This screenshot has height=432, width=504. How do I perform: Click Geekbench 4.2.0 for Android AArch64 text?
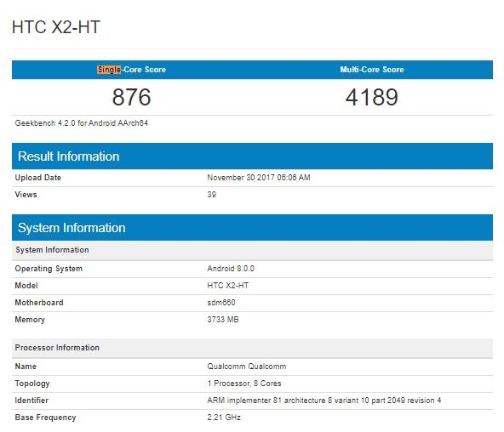tap(82, 123)
